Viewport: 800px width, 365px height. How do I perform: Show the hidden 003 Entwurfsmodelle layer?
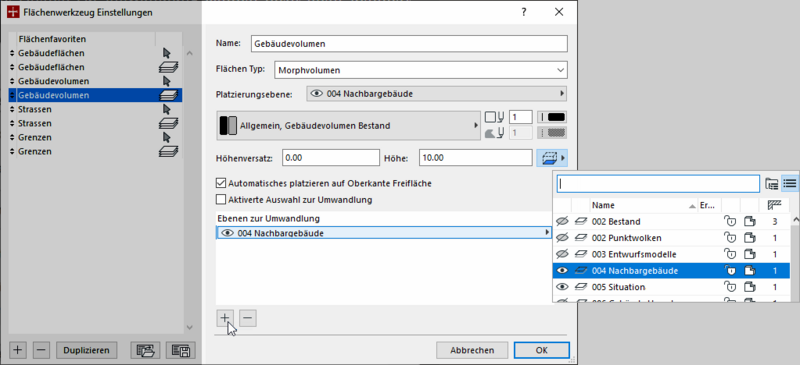coord(562,255)
